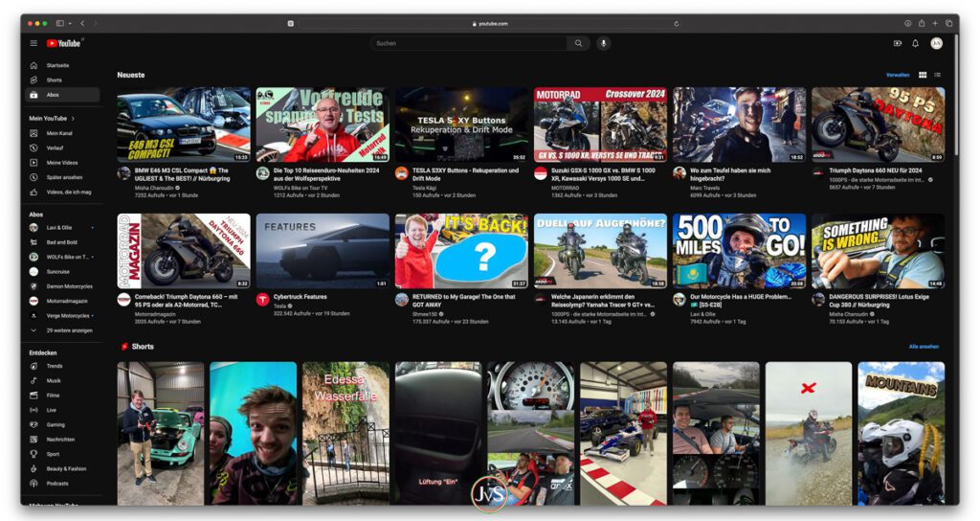Open Edessa Wasserfälle short
Image resolution: width=980 pixels, height=521 pixels.
pos(345,433)
